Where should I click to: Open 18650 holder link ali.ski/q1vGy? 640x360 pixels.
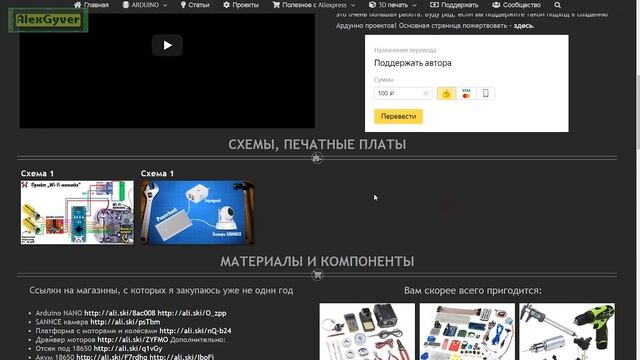click(x=128, y=349)
